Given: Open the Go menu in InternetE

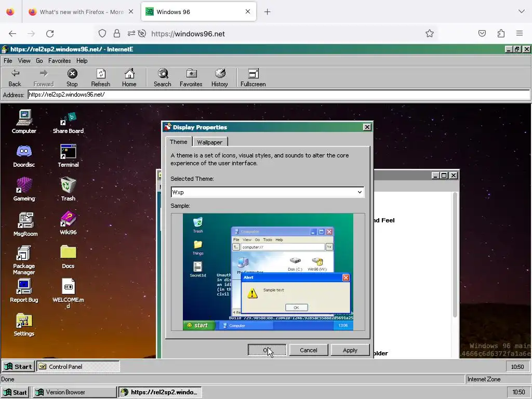Looking at the screenshot, I should tap(39, 61).
